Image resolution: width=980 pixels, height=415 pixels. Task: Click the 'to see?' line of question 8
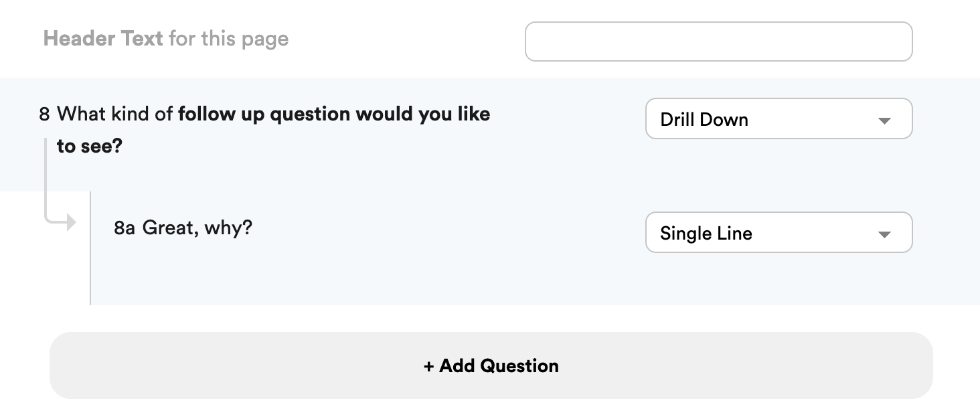pyautogui.click(x=90, y=147)
